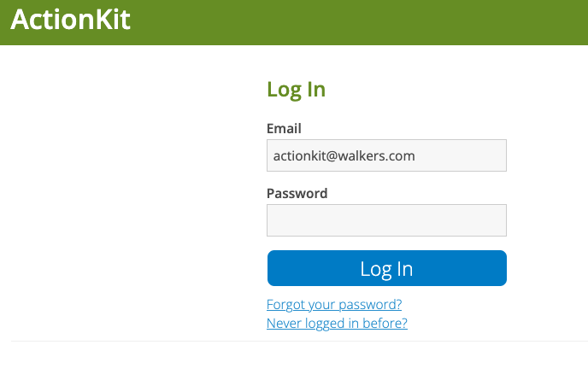Focus the Email input field
This screenshot has width=588, height=380.
[x=386, y=155]
